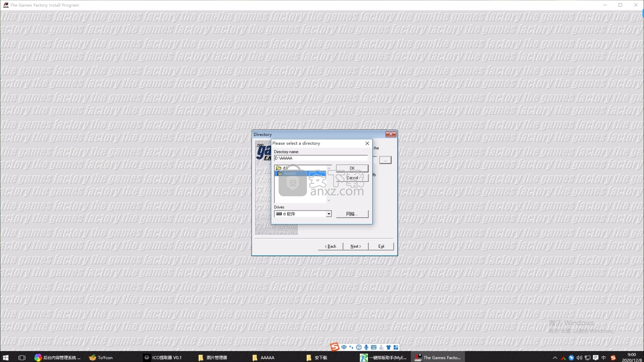Exit the installer
Image resolution: width=644 pixels, height=362 pixels.
(x=381, y=246)
